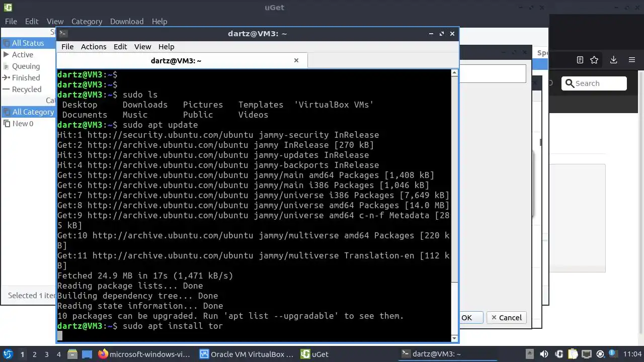Image resolution: width=644 pixels, height=362 pixels.
Task: Open the Firefox downloads arrow icon
Action: tap(613, 60)
